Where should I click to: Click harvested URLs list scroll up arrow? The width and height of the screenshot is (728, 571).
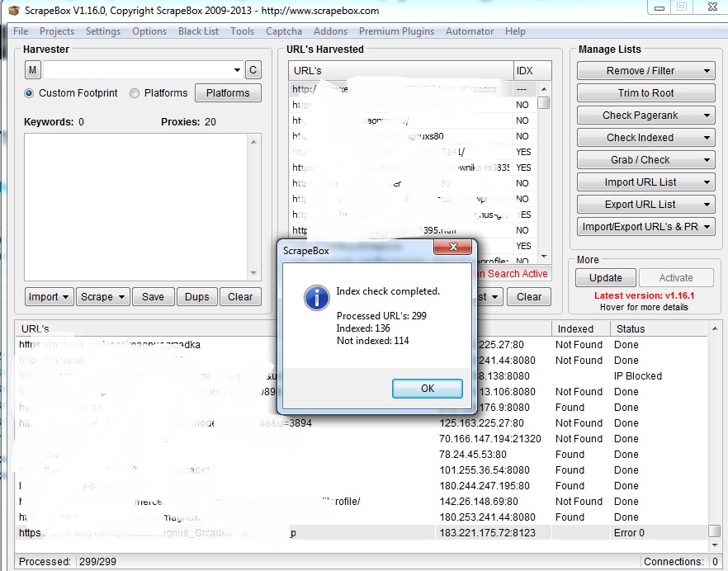point(544,88)
